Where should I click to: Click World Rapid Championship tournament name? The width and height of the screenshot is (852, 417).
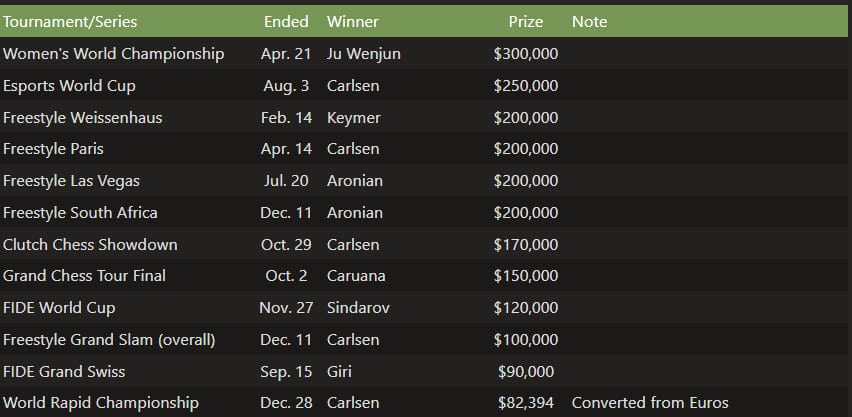[x=100, y=403]
